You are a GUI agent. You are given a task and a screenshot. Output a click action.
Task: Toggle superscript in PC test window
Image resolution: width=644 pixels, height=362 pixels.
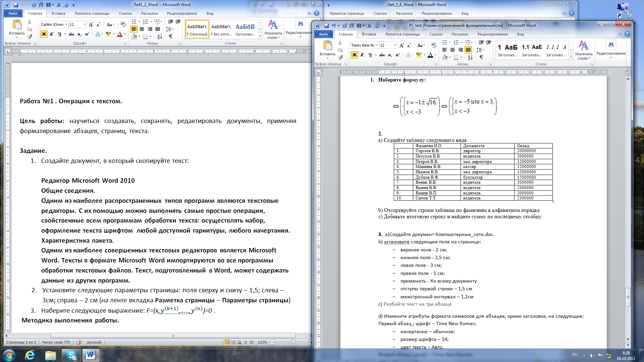coord(398,55)
